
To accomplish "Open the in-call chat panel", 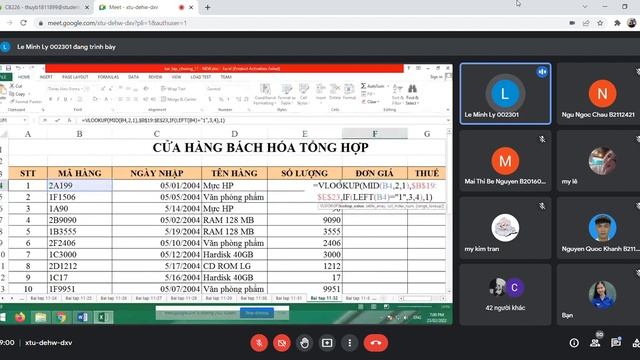I will click(x=616, y=343).
